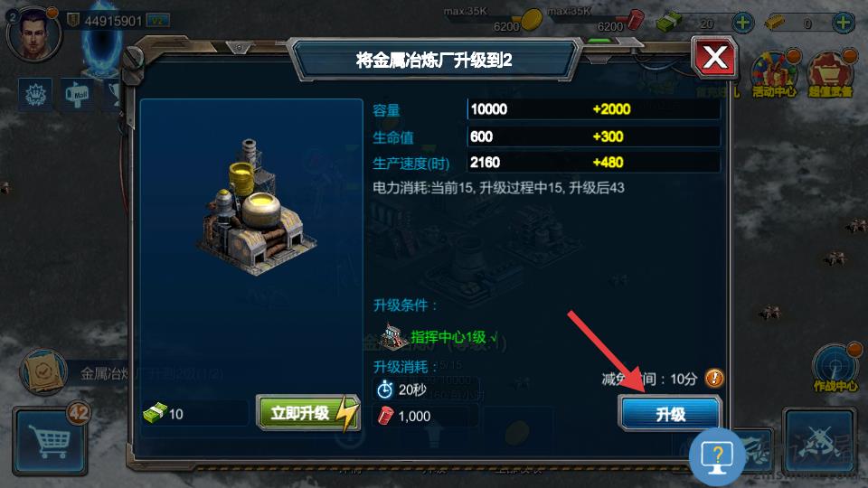The image size is (868, 488).
Task: Add gold bars with plus icon
Action: (x=843, y=23)
